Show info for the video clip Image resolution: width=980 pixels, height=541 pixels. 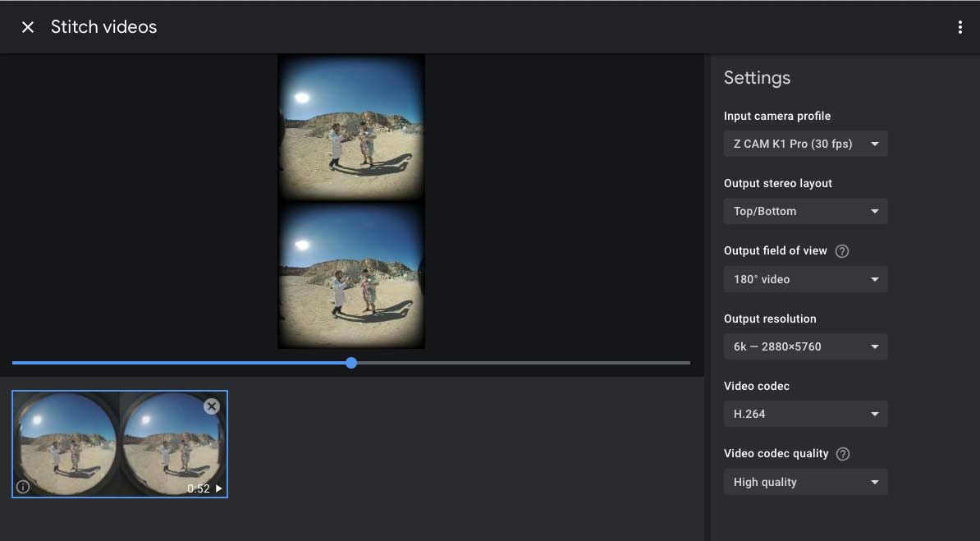pyautogui.click(x=23, y=487)
